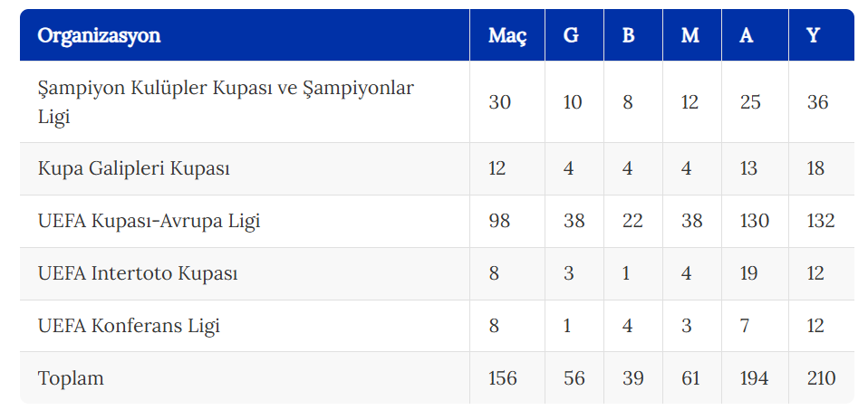
Task: Click the 130 goals scored cell
Action: coord(754,221)
